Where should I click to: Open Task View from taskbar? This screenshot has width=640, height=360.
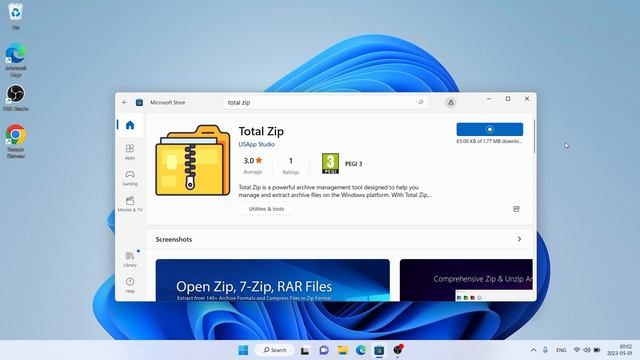305,350
